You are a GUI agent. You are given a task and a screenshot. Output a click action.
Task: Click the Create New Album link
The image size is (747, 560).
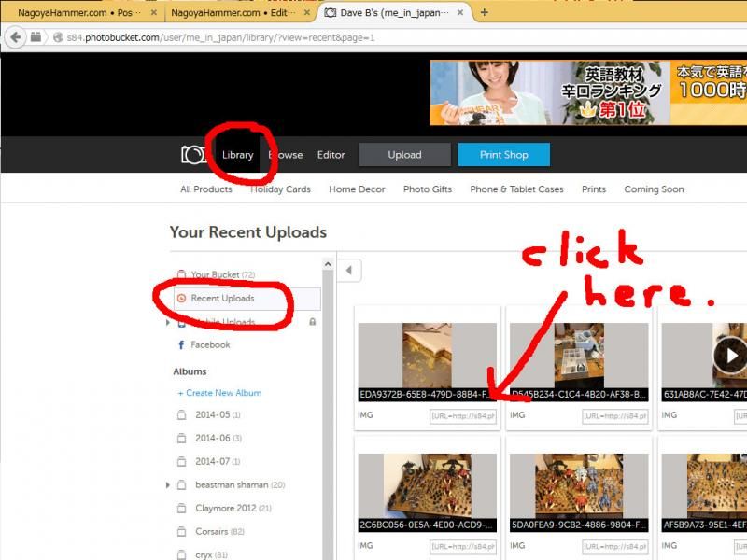click(x=219, y=393)
